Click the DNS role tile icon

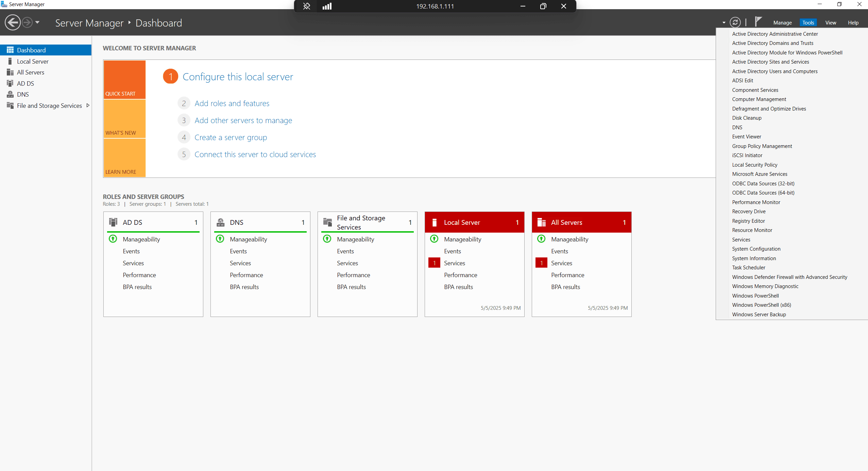click(221, 222)
